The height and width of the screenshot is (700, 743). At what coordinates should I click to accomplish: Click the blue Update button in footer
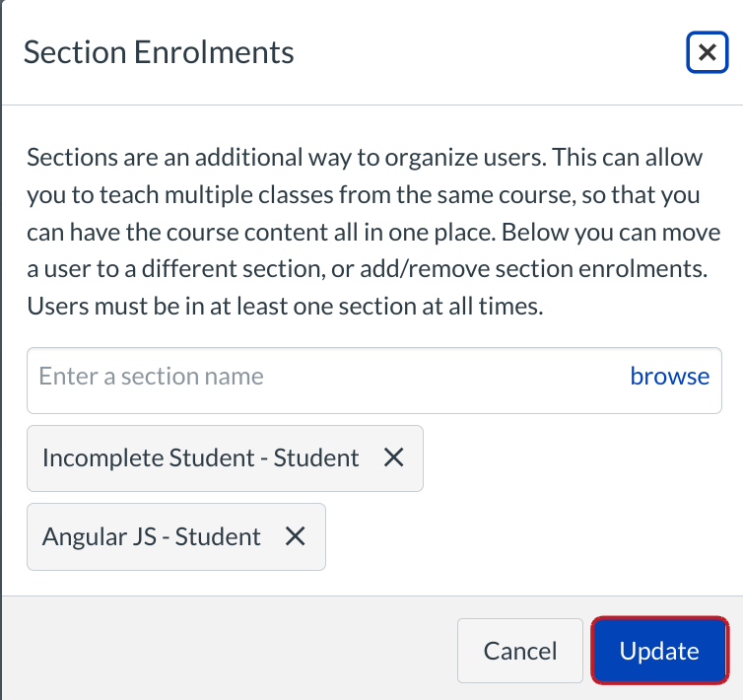(658, 651)
